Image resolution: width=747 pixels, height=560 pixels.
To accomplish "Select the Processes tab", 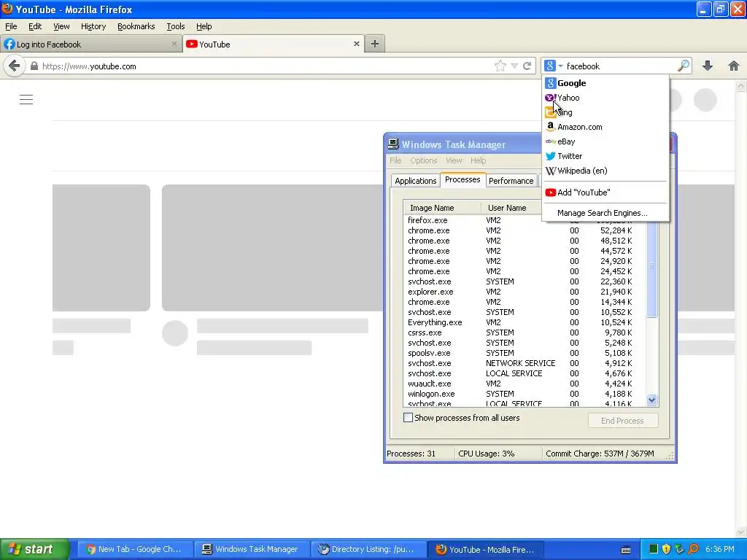I will (462, 179).
